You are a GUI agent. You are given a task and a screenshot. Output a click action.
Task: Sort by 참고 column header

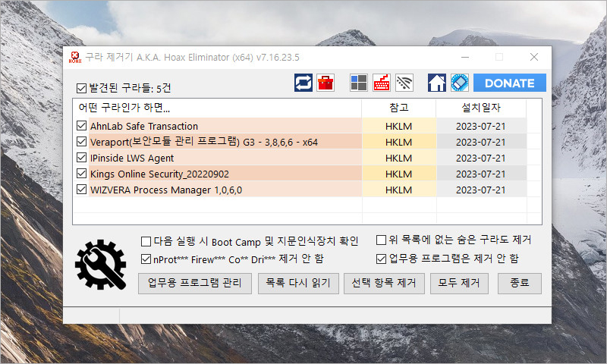coord(399,108)
